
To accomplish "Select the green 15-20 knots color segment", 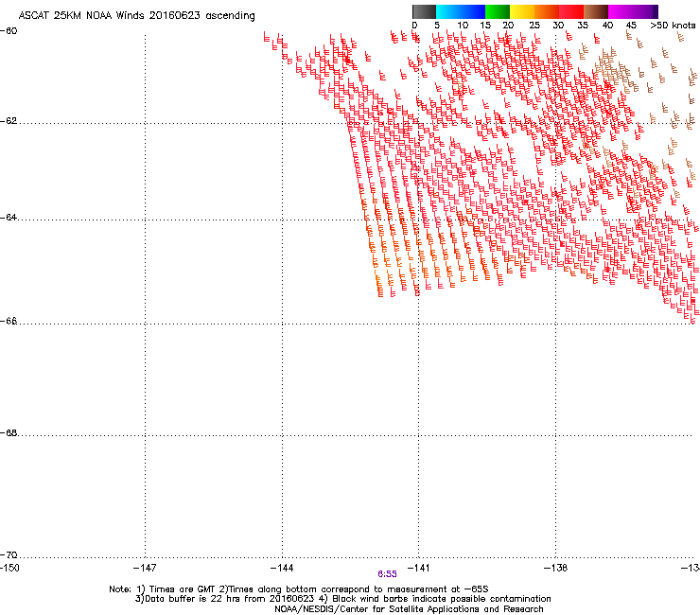I will pos(498,11).
